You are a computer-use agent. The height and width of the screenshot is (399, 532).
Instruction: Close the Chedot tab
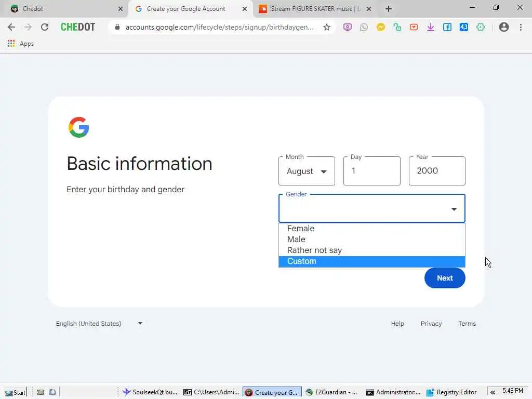coord(121,9)
